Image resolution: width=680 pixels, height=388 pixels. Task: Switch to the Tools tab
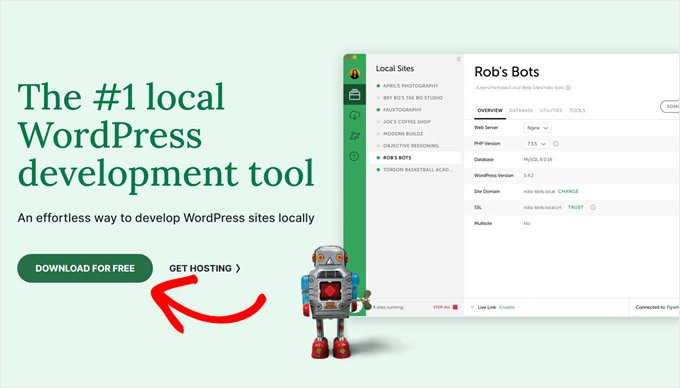tap(577, 111)
